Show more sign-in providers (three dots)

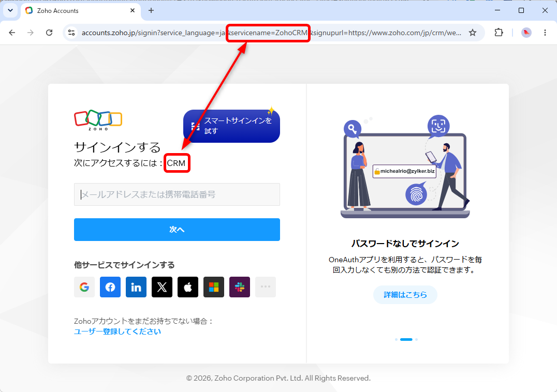pyautogui.click(x=266, y=287)
